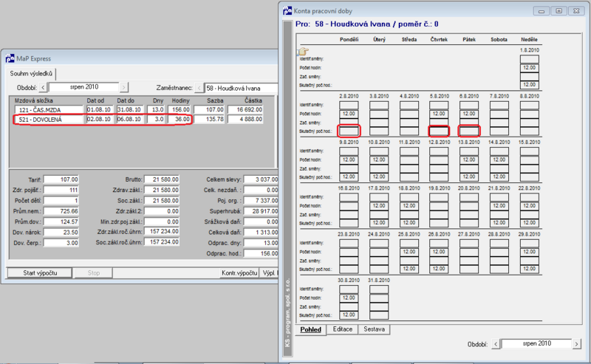
Task: Click the Zdr. pojišť. field 111
Action: 61,190
